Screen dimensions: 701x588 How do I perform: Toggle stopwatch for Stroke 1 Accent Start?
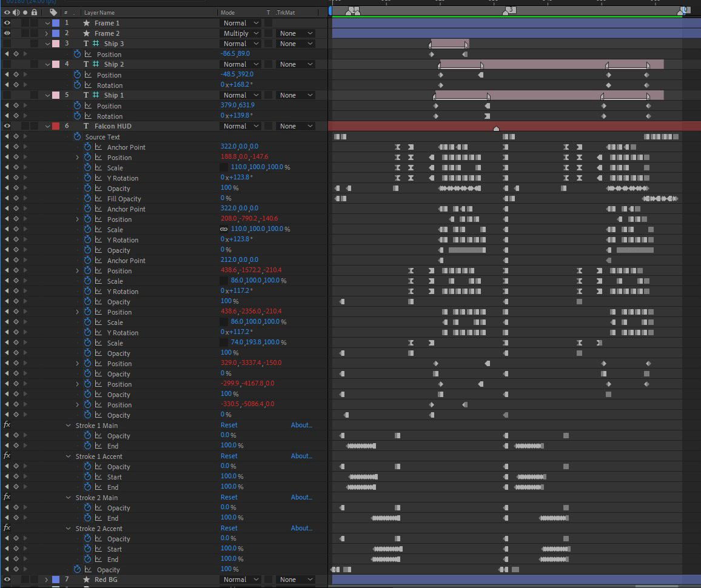[x=87, y=476]
